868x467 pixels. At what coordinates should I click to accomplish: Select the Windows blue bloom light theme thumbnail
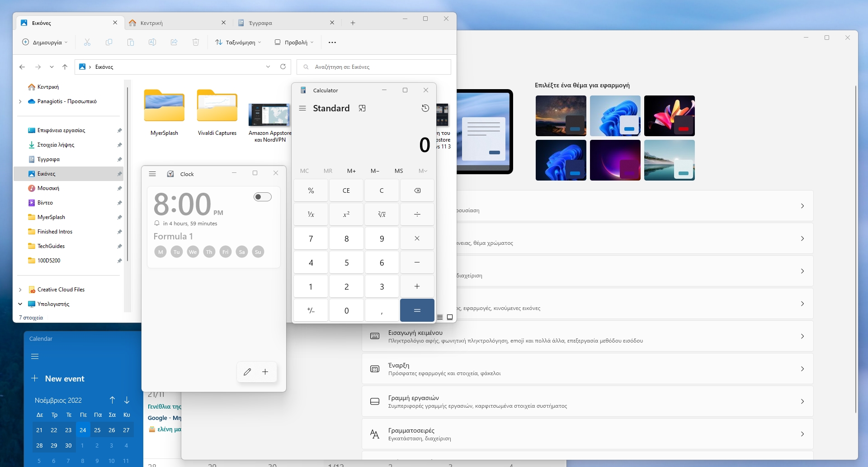(615, 116)
